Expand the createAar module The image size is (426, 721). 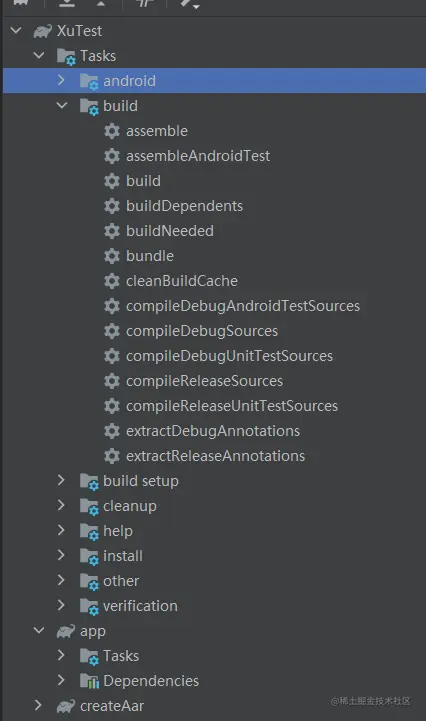[38, 705]
